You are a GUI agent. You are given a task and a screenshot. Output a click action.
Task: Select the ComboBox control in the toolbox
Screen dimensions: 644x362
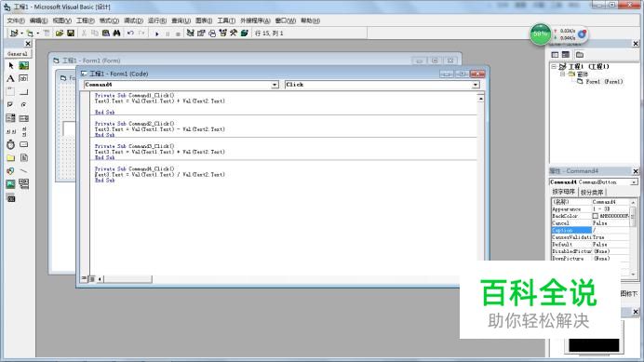(10, 118)
